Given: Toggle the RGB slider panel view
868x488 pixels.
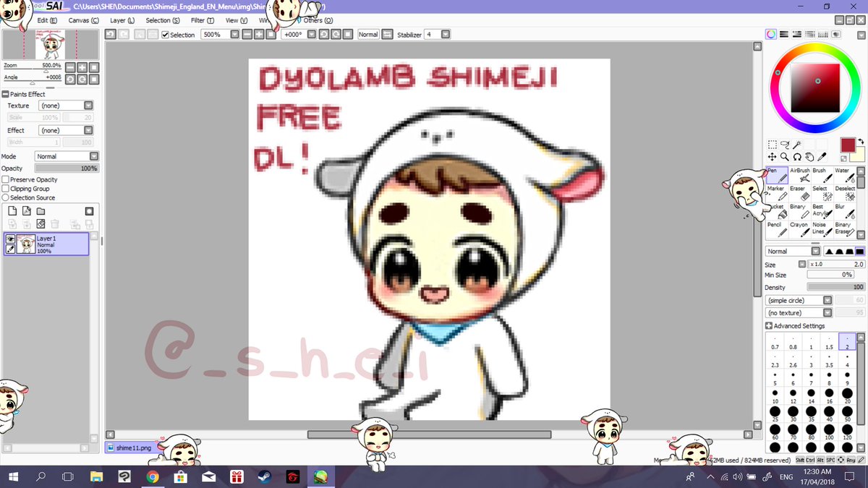Looking at the screenshot, I should point(784,33).
